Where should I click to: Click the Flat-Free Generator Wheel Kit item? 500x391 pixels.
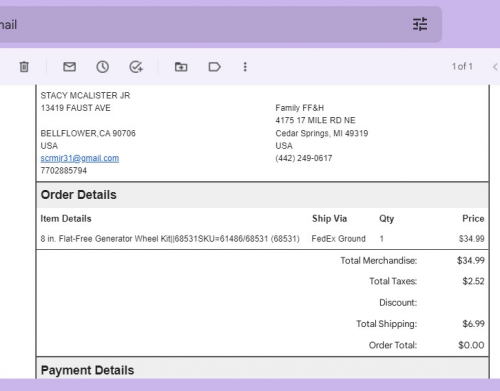point(170,239)
